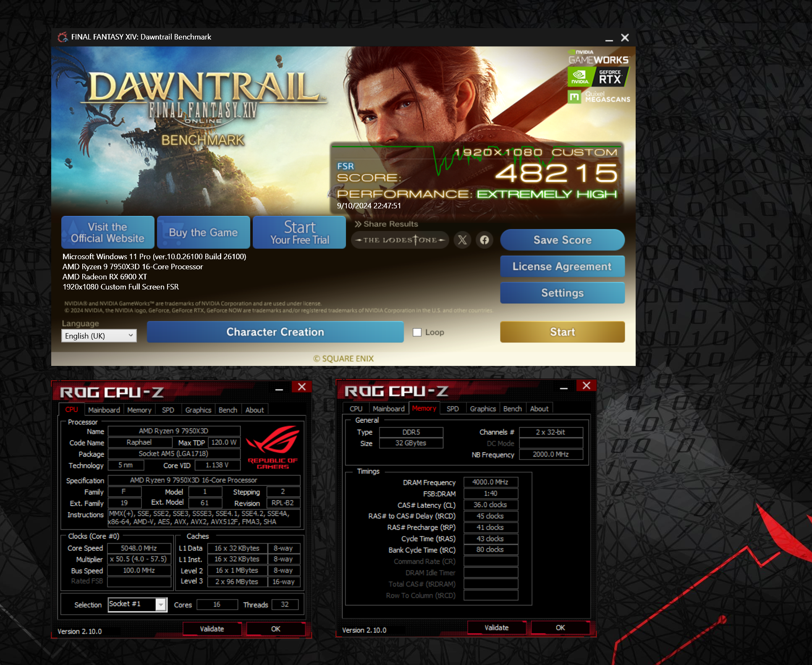Click the score value 48215

point(557,173)
